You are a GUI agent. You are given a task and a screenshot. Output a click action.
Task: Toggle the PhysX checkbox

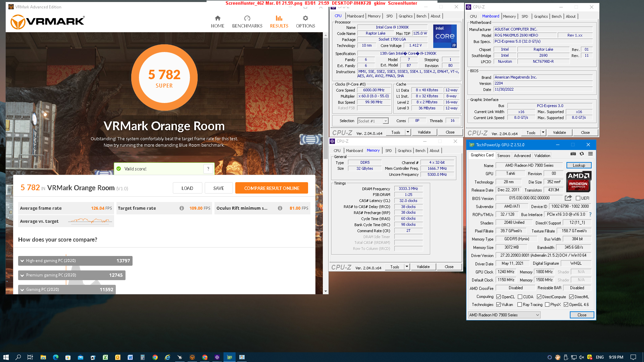[547, 305]
